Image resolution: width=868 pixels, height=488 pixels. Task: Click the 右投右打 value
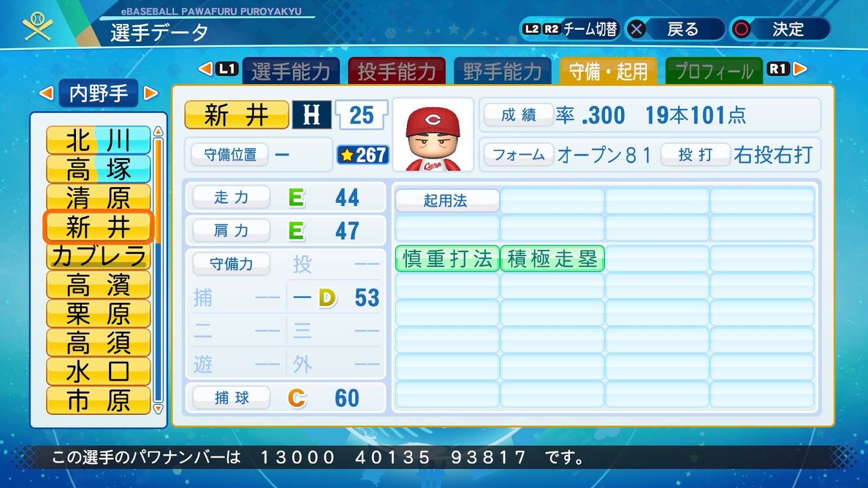[773, 155]
